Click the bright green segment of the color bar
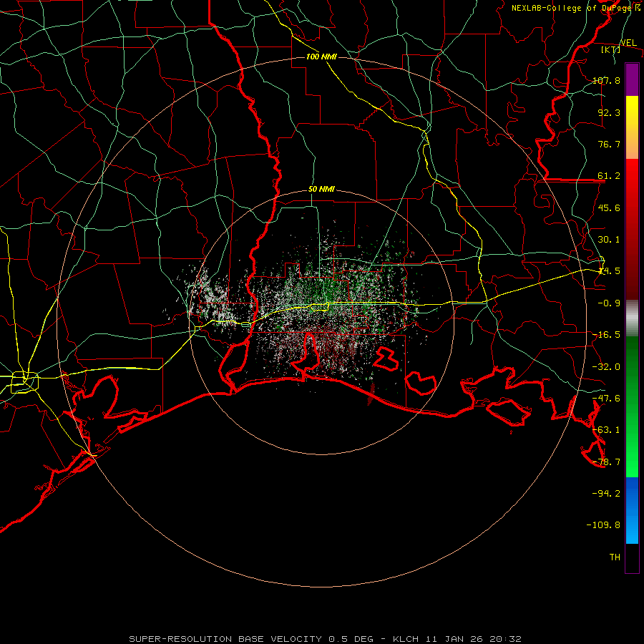The width and height of the screenshot is (644, 644). click(632, 406)
